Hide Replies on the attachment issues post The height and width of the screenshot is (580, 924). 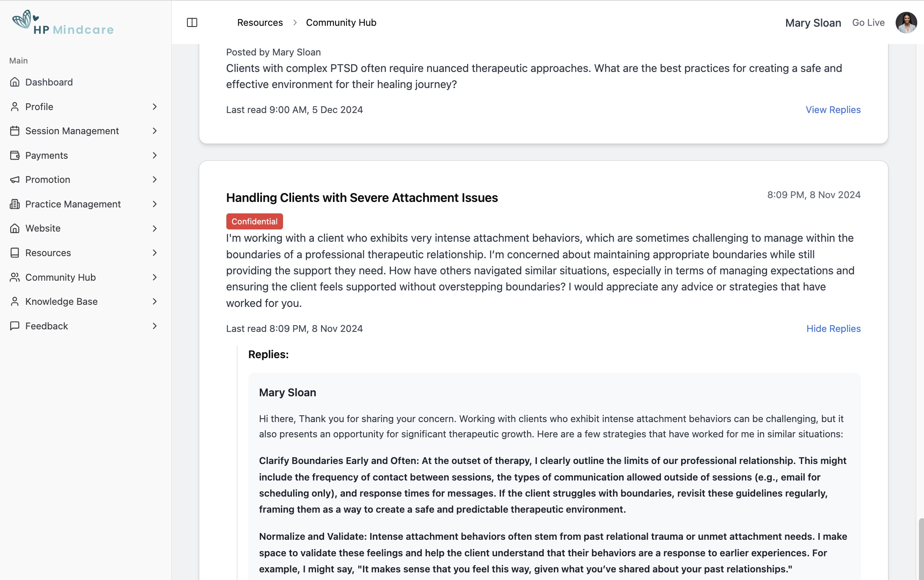click(x=833, y=329)
